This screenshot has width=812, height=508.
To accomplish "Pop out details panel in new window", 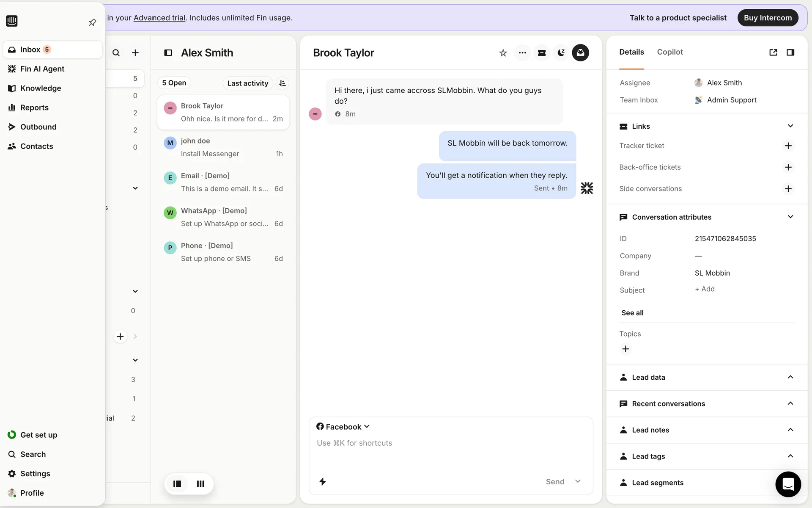I will 773,52.
